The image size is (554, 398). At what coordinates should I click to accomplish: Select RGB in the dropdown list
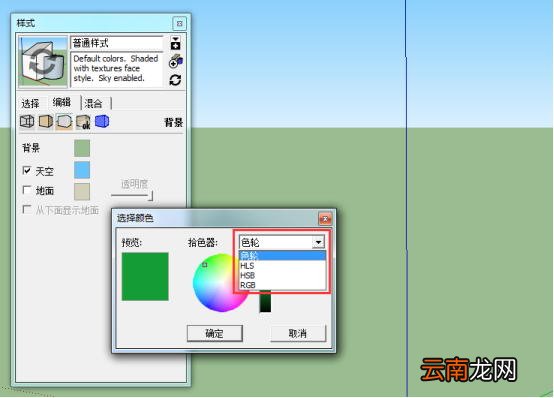tap(282, 285)
